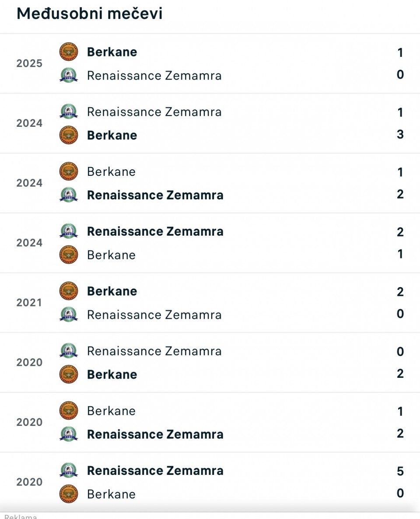Select the 2021 match year label
The image size is (420, 519).
coord(29,303)
